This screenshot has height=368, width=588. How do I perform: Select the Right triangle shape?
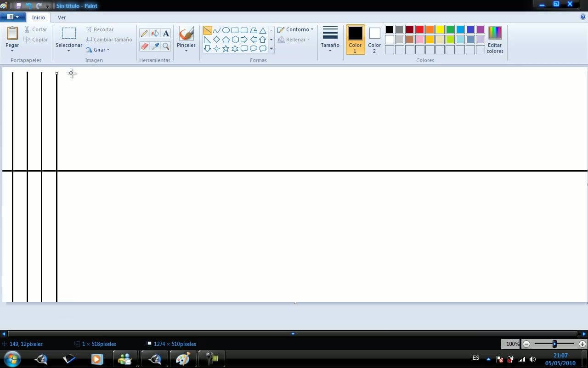(207, 40)
